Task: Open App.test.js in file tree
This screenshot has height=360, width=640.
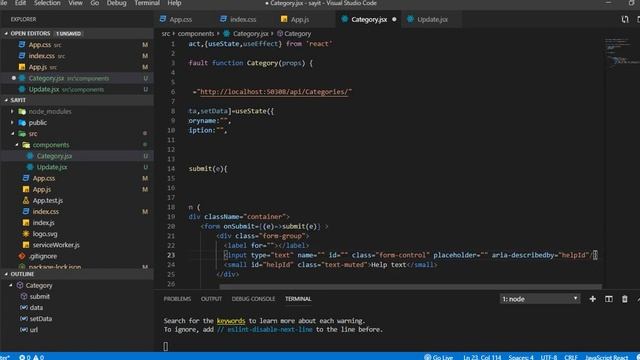Action: (x=48, y=200)
